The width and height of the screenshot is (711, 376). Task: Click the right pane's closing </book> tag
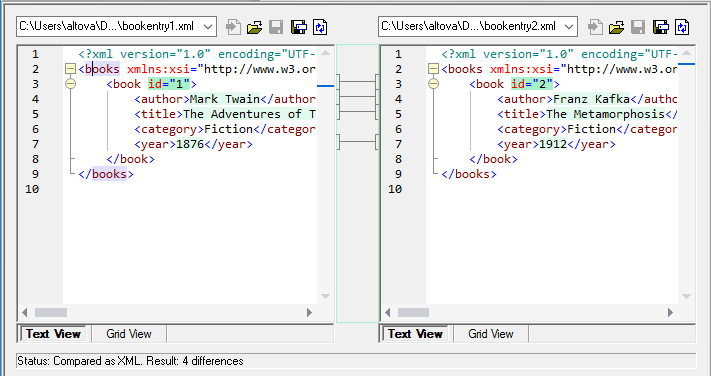[x=493, y=159]
